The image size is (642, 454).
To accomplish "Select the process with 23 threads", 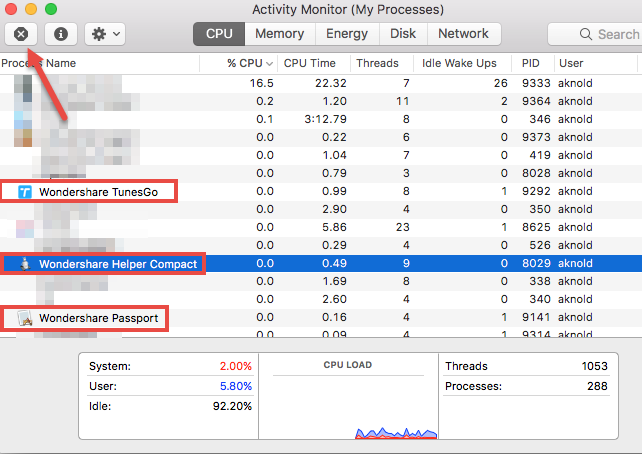I will 321,227.
